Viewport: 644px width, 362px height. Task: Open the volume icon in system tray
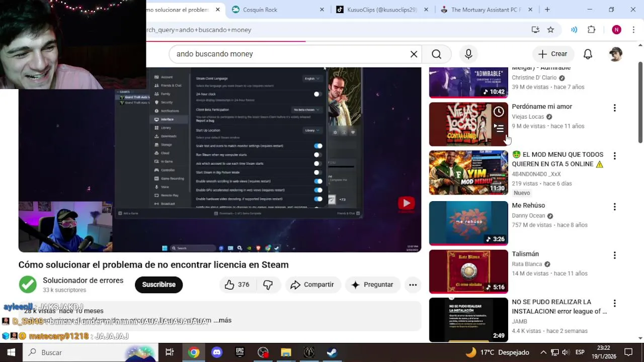pos(566,352)
